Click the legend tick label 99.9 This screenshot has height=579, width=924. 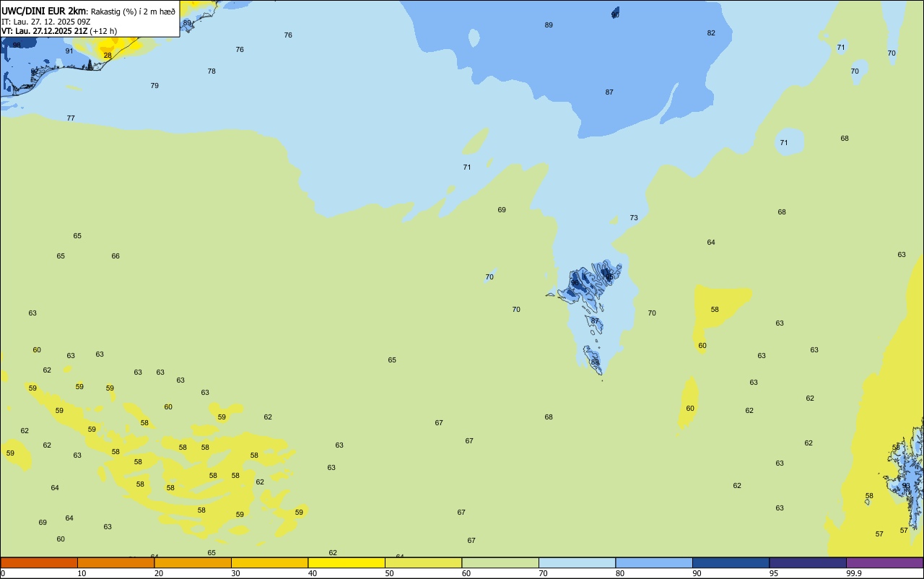(x=854, y=573)
